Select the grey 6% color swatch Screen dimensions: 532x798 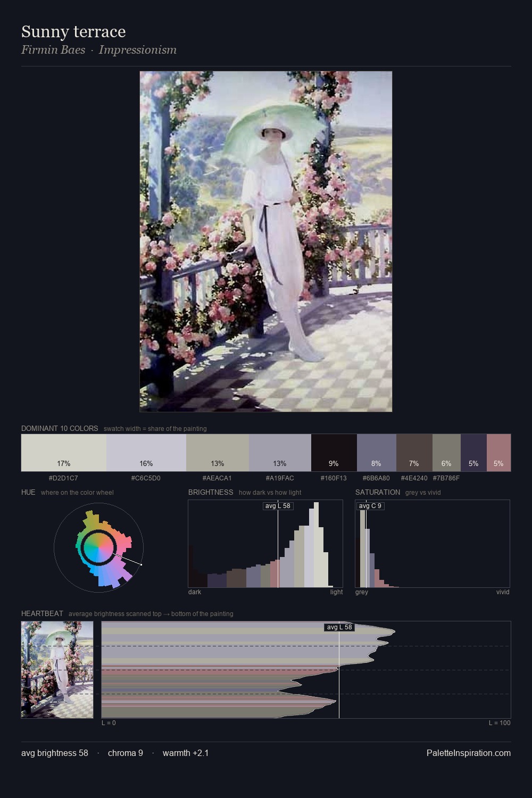point(446,453)
